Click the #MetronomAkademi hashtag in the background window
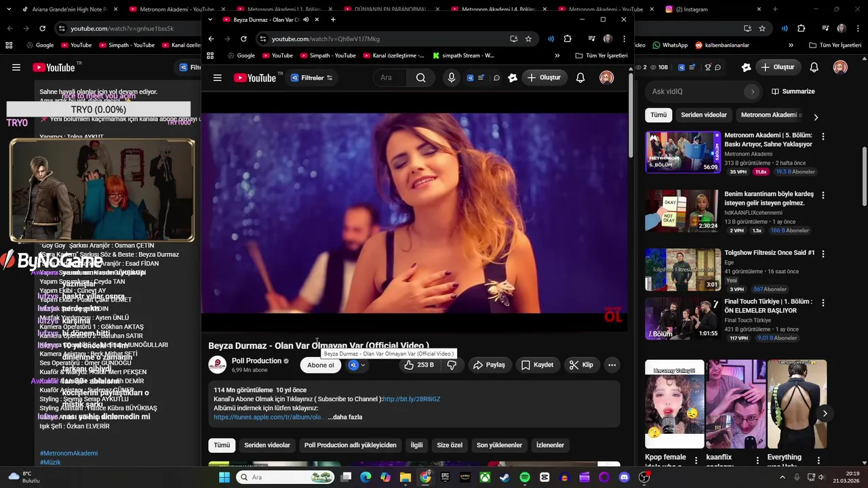The height and width of the screenshot is (488, 868). 68,453
